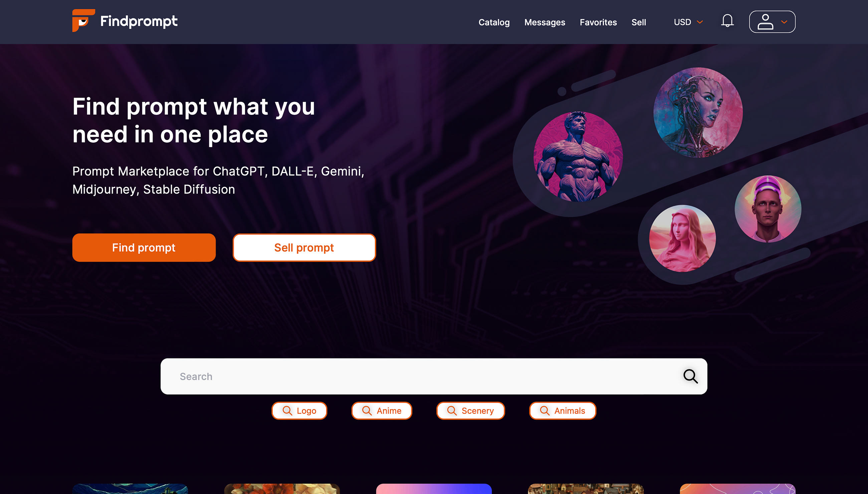Click the Logo quick search icon
Viewport: 868px width, 494px height.
coord(287,410)
